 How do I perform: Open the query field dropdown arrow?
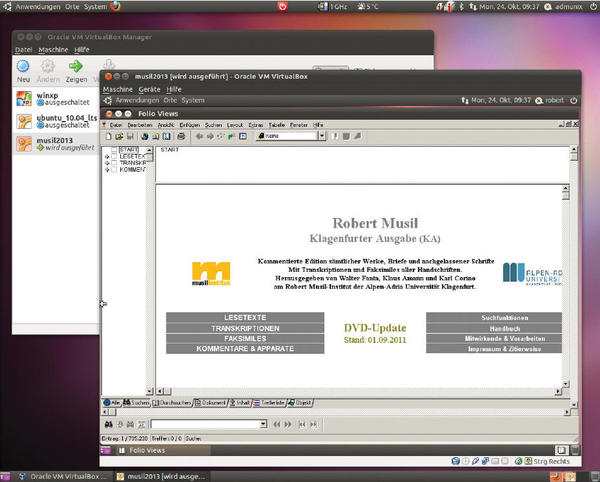coord(263,424)
